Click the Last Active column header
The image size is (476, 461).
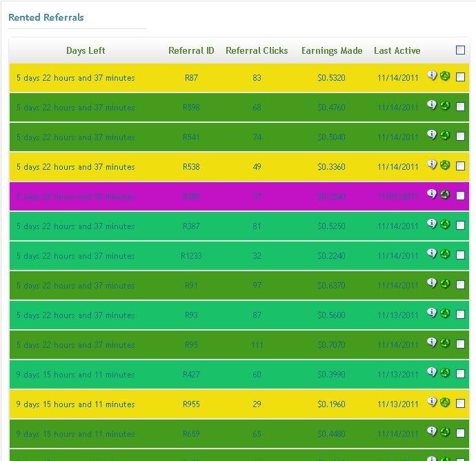[x=397, y=50]
